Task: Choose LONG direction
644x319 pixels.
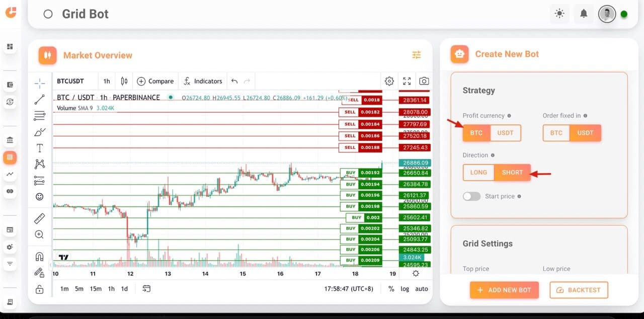Action: (x=478, y=172)
